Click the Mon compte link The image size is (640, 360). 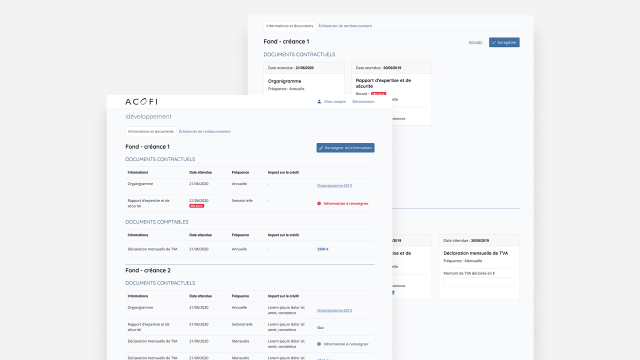pos(335,102)
